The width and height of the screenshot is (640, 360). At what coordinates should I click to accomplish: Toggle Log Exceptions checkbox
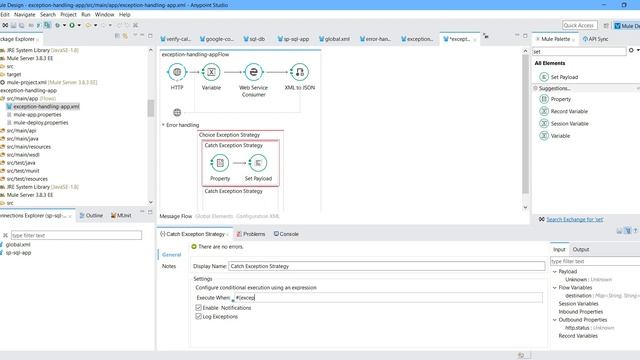[198, 316]
